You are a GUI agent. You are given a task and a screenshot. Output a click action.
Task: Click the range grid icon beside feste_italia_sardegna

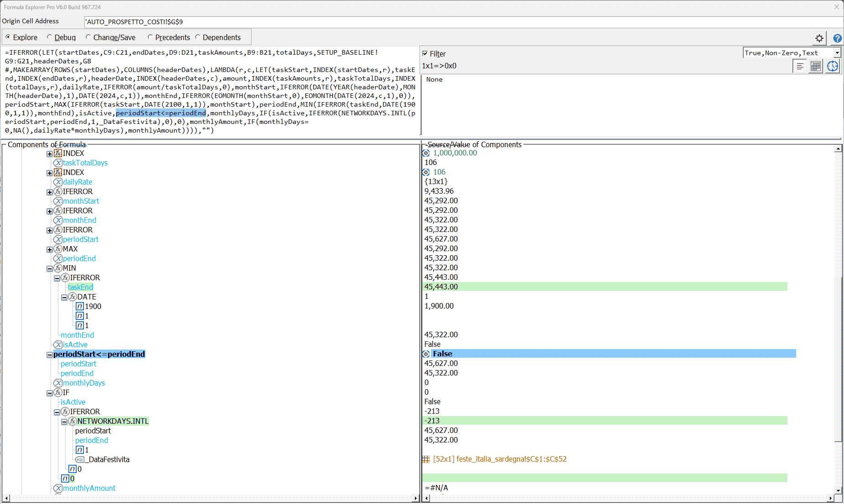[x=426, y=459]
